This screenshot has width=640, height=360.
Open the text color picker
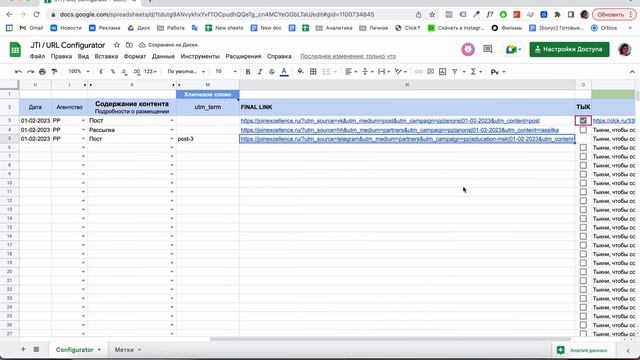pos(284,72)
